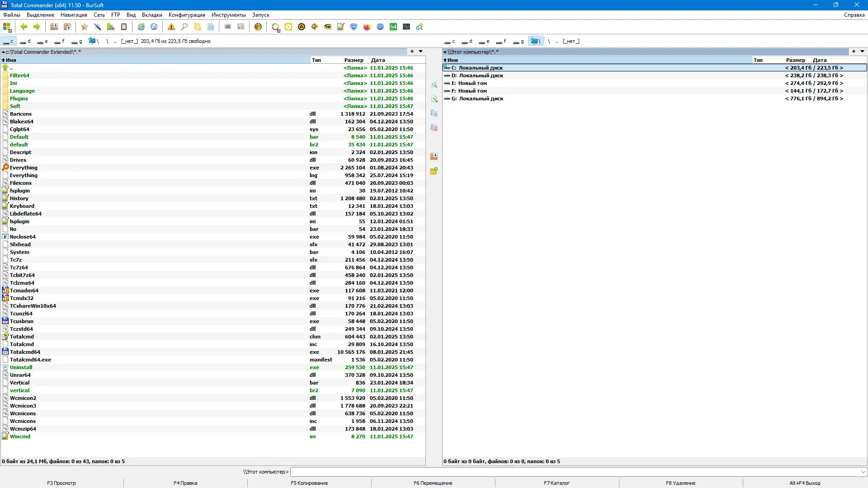Click the command line input field
This screenshot has width=868, height=488.
[574, 472]
